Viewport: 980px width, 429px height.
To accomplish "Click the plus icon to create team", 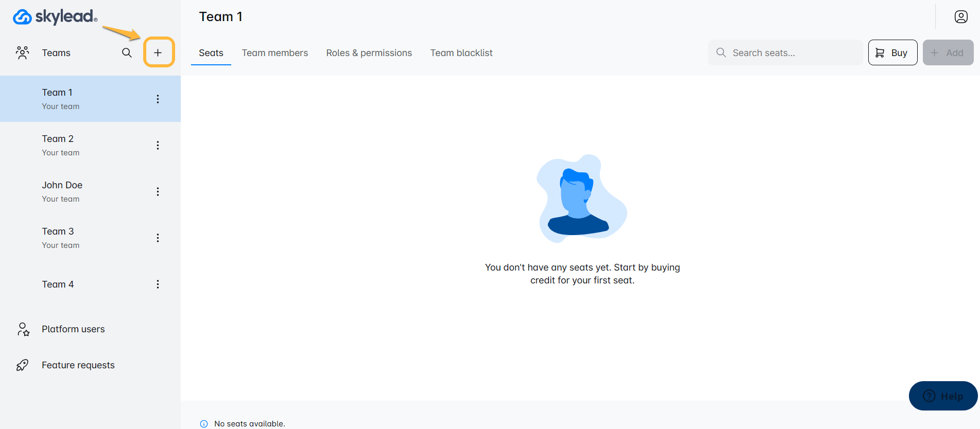I will coord(158,52).
